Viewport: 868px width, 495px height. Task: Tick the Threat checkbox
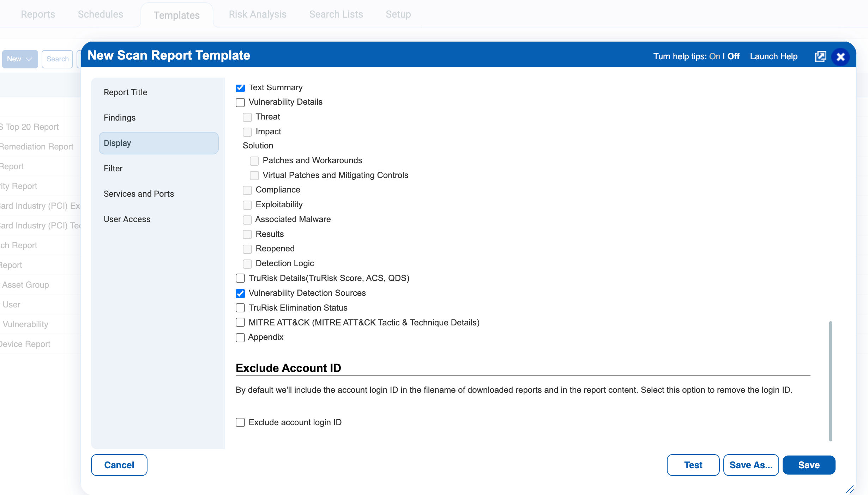[247, 117]
